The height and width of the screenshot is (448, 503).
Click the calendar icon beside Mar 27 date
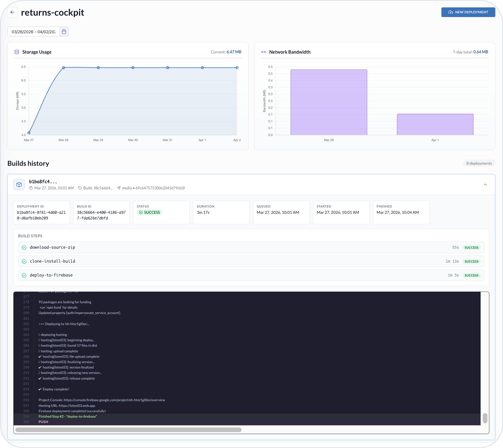pos(31,188)
